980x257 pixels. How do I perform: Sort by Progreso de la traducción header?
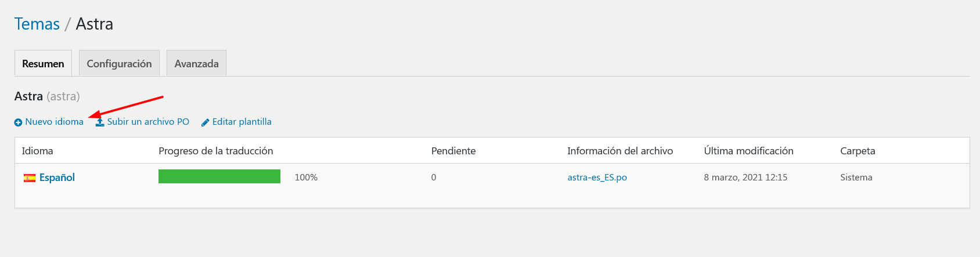(215, 151)
